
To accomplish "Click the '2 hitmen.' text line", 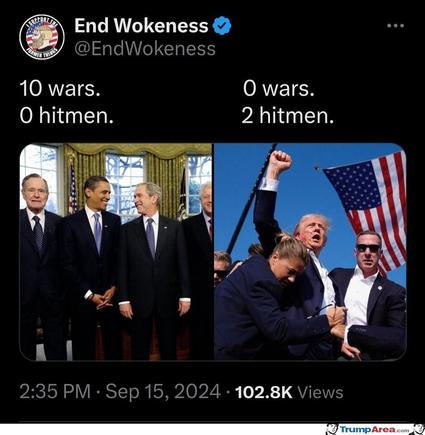I will (x=287, y=116).
